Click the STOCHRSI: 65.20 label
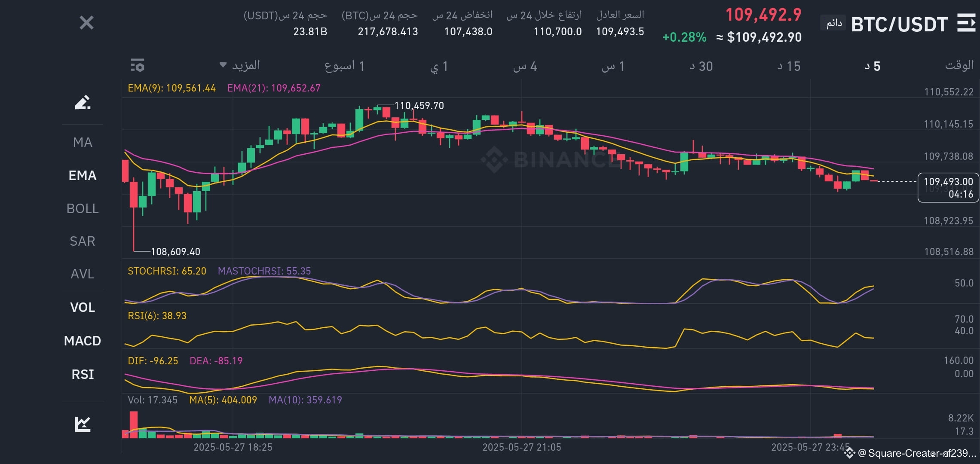The width and height of the screenshot is (980, 464). click(x=167, y=271)
